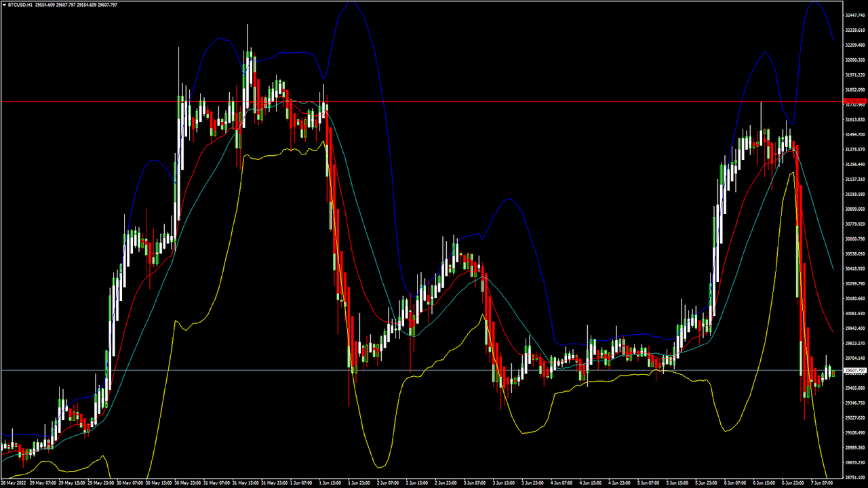Click the 31137.310 price axis label
The image size is (868, 488).
[x=854, y=179]
